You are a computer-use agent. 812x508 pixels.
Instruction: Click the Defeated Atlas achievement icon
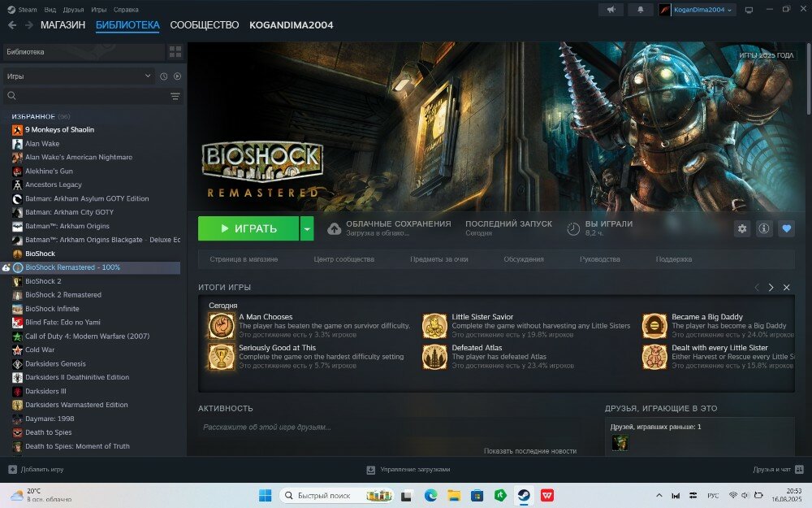tap(434, 357)
